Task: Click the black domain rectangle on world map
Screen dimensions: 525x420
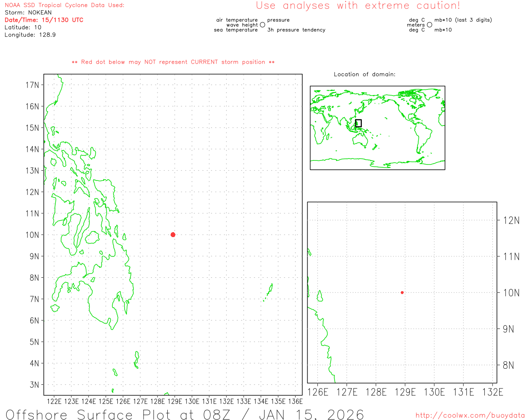Action: 358,123
